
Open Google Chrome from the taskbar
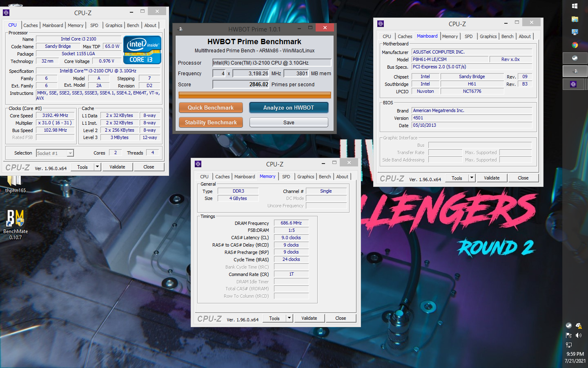(575, 45)
